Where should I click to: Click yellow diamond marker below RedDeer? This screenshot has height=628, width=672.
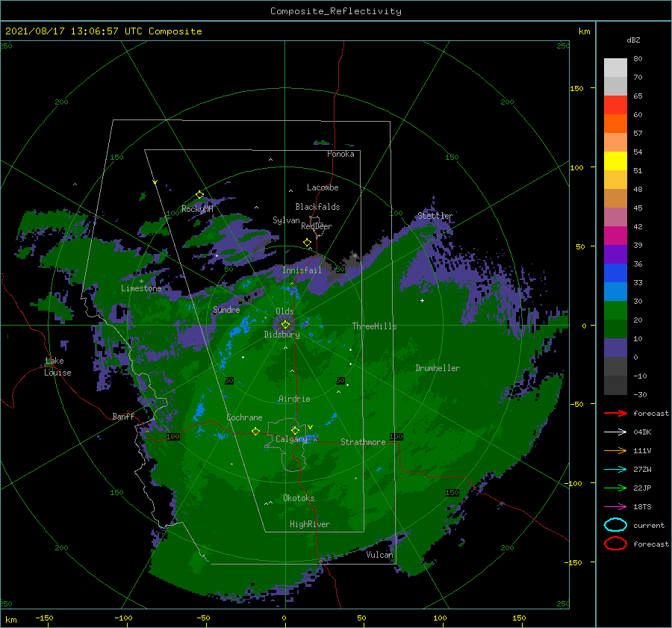pos(308,243)
